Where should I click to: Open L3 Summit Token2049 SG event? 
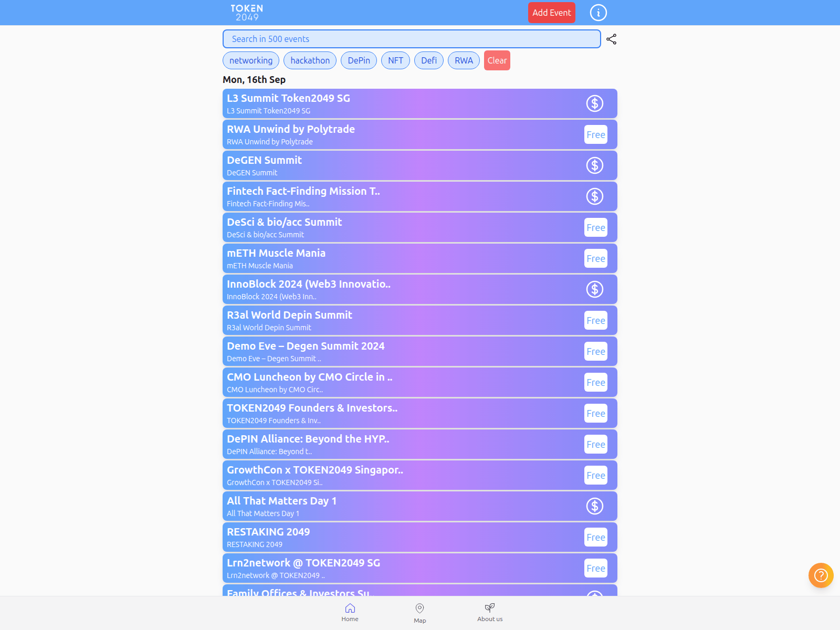pyautogui.click(x=420, y=103)
